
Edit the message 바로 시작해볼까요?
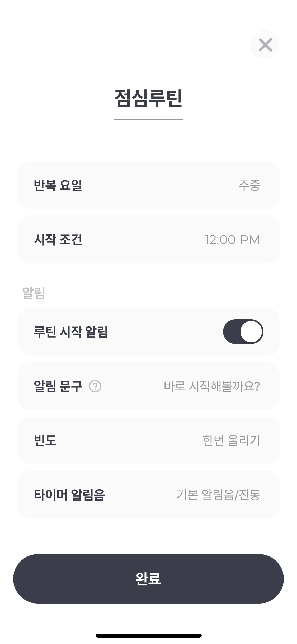pos(212,386)
